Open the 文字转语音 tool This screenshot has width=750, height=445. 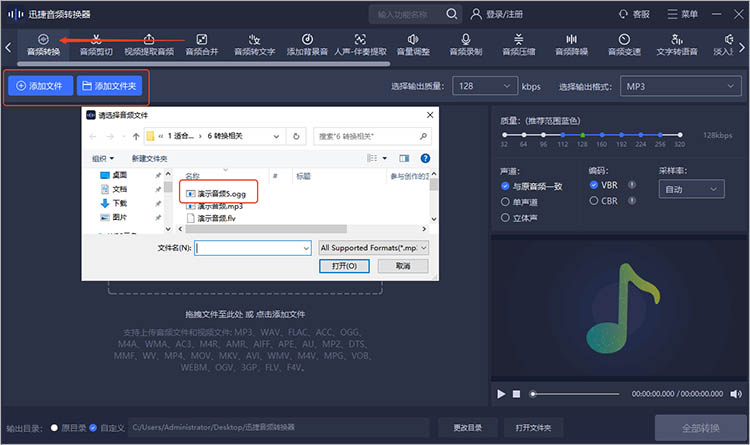pos(677,45)
